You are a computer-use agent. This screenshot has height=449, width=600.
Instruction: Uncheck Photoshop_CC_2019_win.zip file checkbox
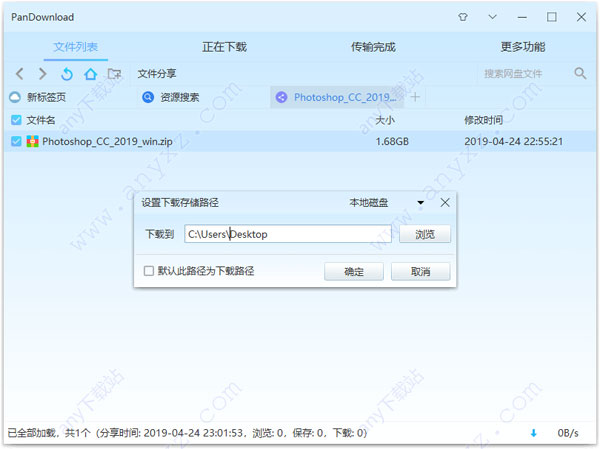(16, 142)
